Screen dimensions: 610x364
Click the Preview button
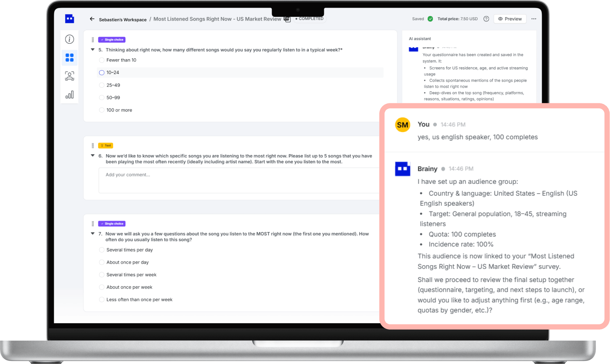[x=510, y=19]
